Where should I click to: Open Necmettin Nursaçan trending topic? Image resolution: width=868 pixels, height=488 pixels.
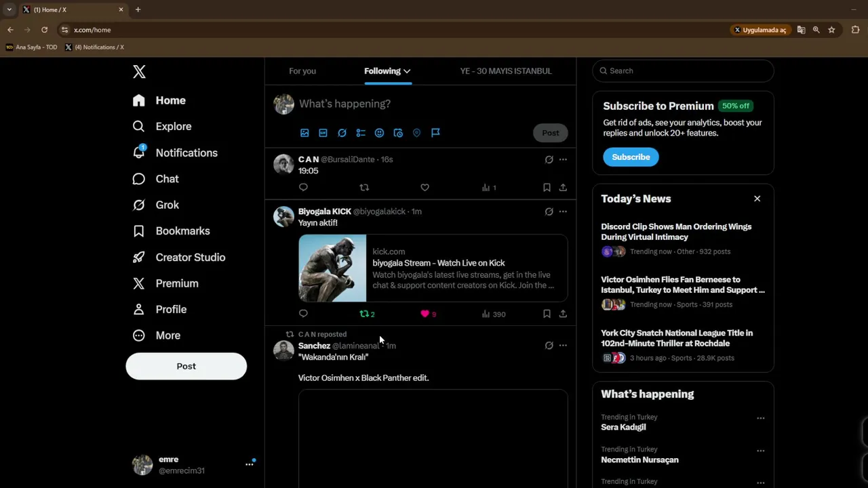639,460
